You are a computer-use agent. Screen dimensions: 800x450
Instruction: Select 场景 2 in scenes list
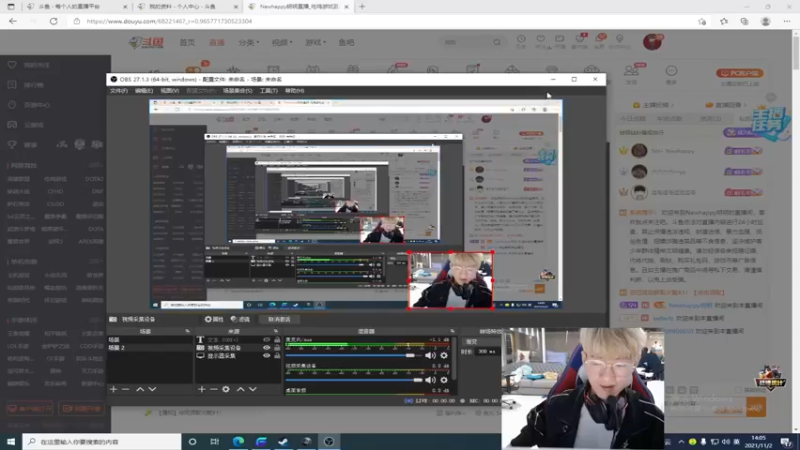pyautogui.click(x=149, y=348)
